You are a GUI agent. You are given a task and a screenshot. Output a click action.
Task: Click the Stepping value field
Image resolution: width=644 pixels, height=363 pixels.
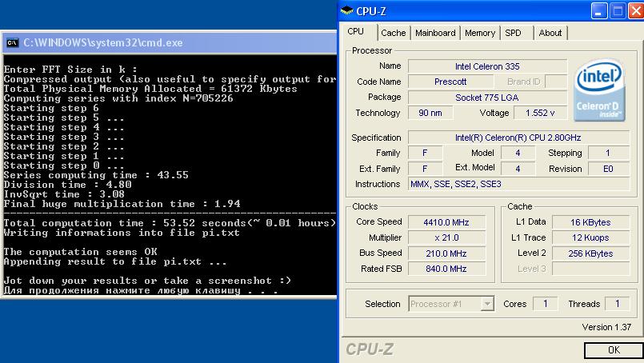coord(608,154)
